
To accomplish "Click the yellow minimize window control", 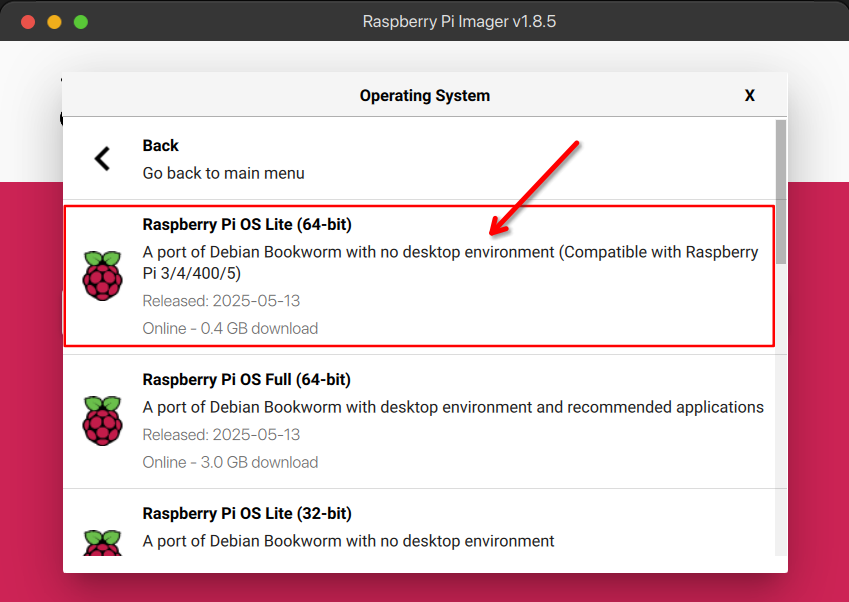I will click(x=54, y=20).
